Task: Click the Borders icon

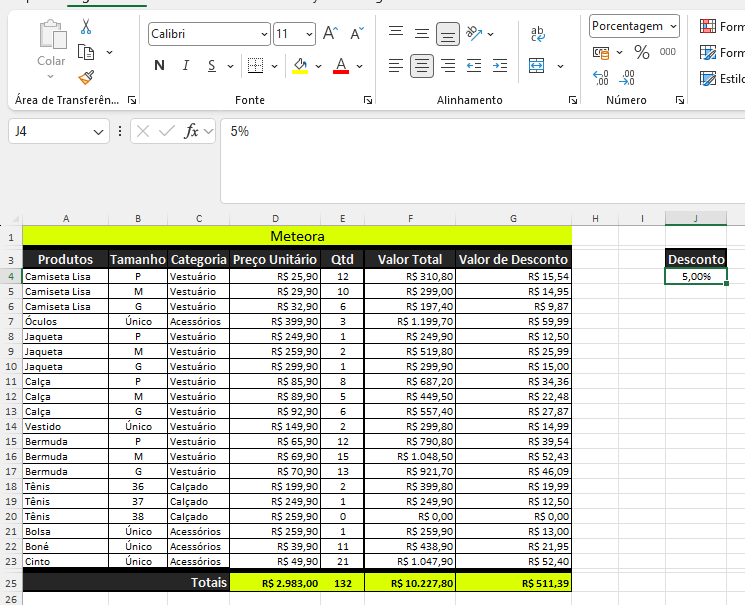Action: [x=256, y=66]
